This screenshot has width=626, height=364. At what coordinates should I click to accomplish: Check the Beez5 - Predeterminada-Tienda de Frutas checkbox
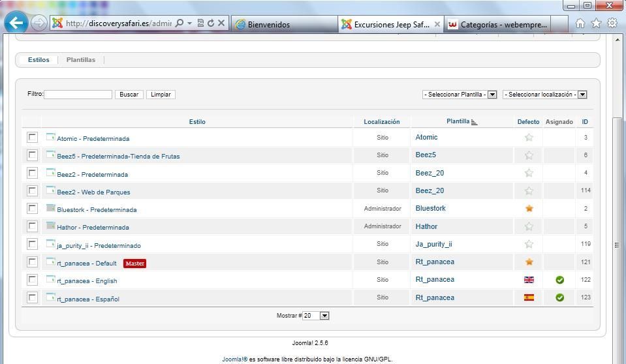point(33,155)
